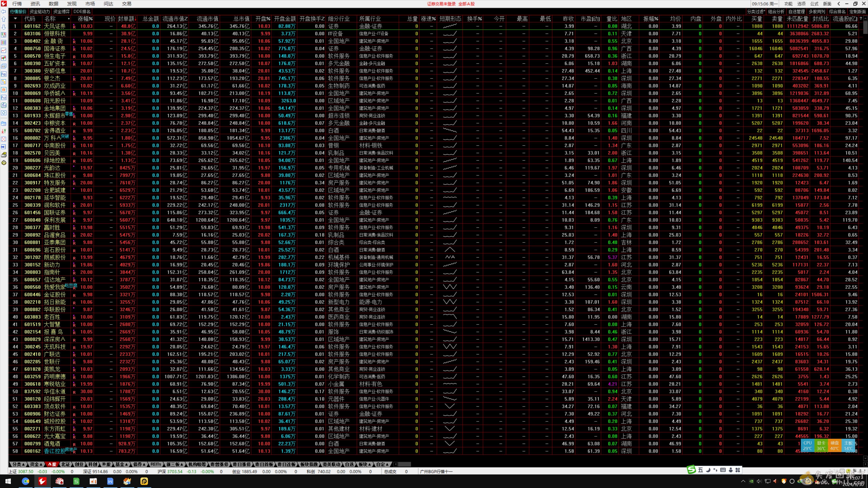Click the red app logo at top-left
Image resolution: width=868 pixels, height=488 pixels.
coord(4,4)
